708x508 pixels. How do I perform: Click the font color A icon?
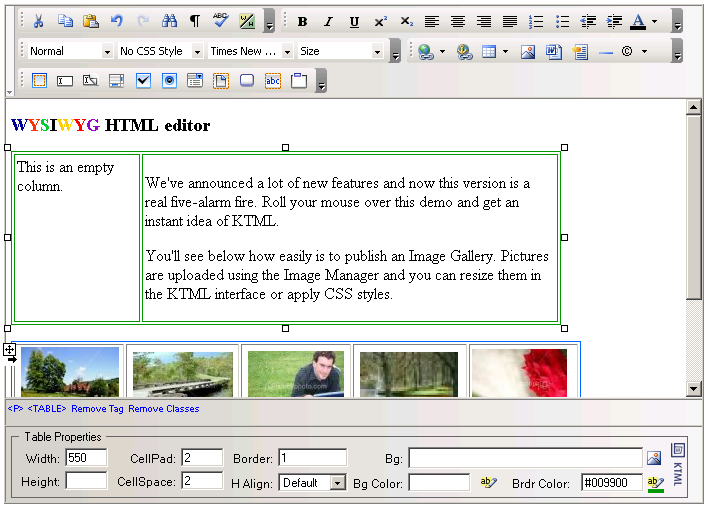(x=638, y=22)
